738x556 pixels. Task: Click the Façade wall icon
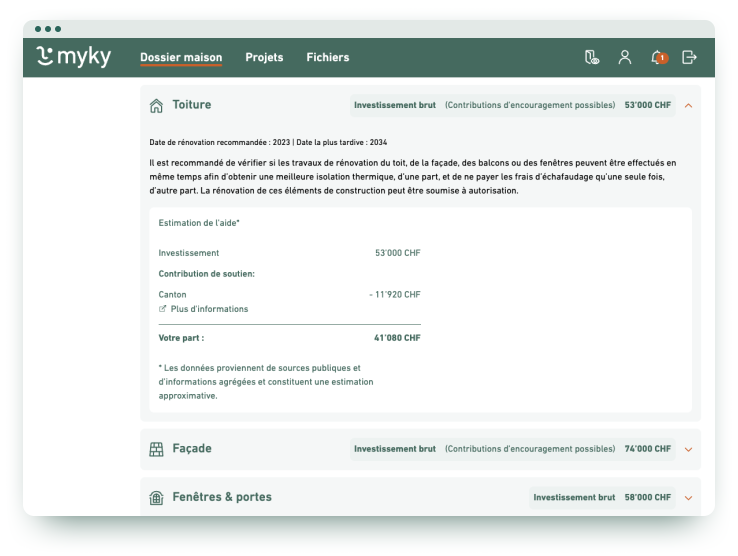click(156, 450)
